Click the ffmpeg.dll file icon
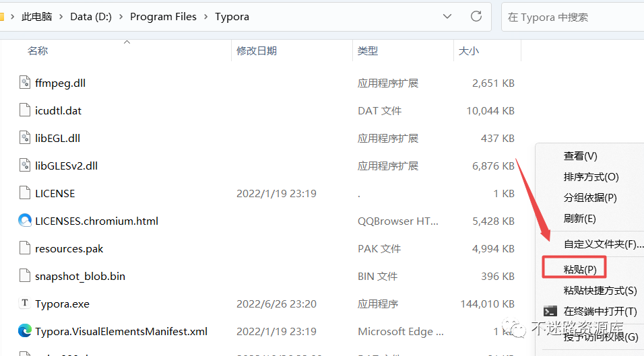The image size is (644, 356). (25, 83)
